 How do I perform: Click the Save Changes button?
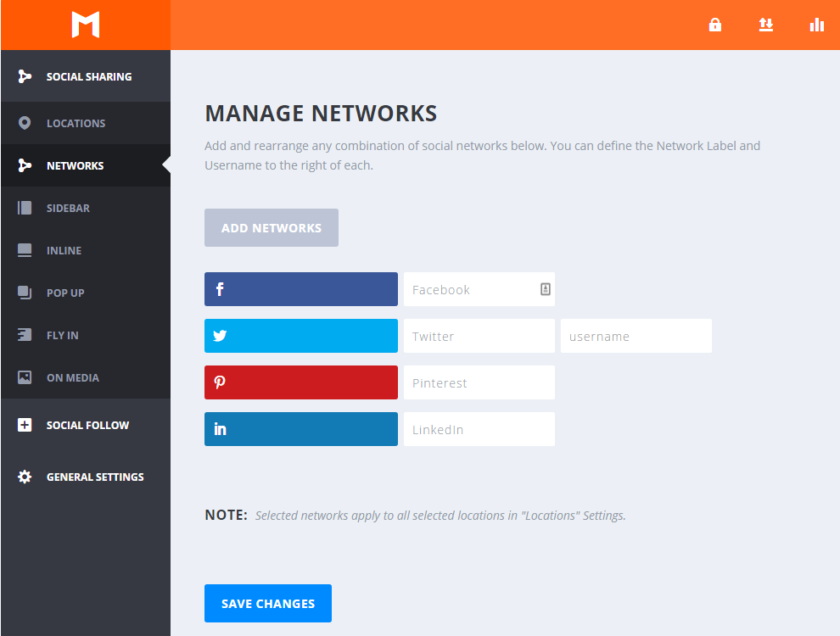click(268, 604)
